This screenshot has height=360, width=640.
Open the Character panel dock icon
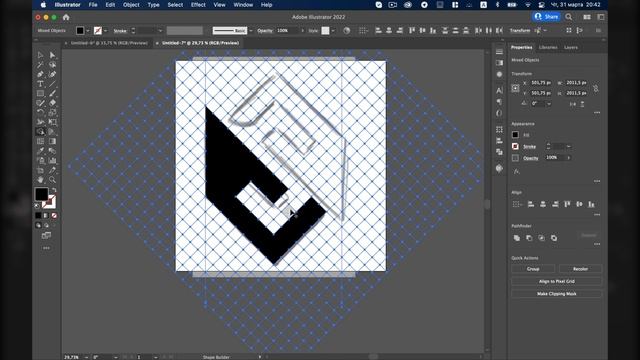[x=499, y=90]
